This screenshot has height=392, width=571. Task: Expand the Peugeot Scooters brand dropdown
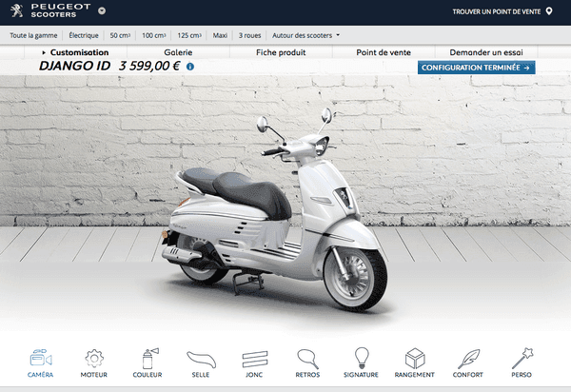pos(102,10)
